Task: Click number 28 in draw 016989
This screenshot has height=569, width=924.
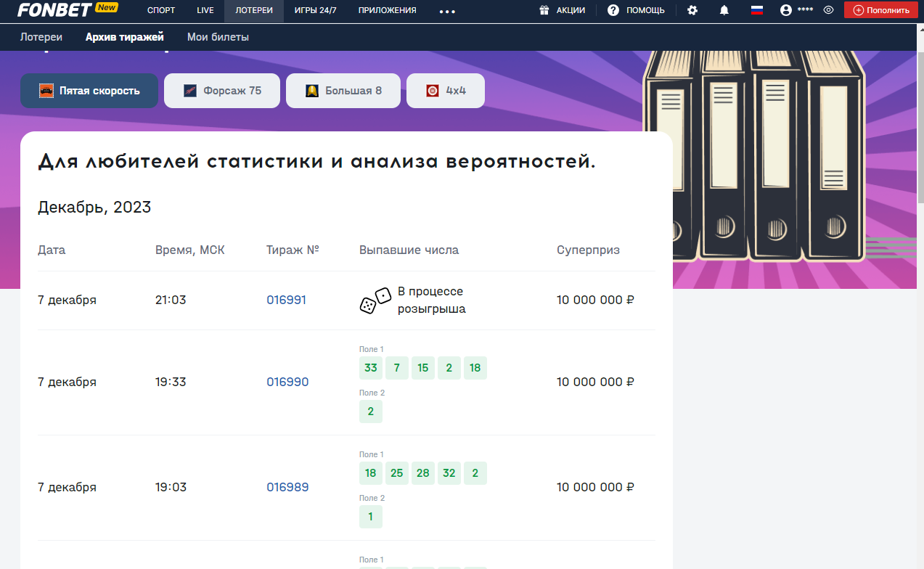Action: 423,473
